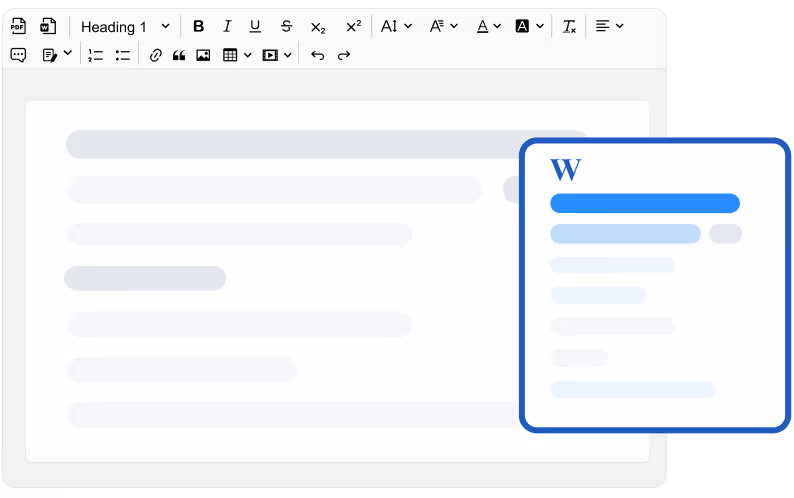Image resolution: width=794 pixels, height=498 pixels.
Task: Click the comment icon in toolbar
Action: 18,55
